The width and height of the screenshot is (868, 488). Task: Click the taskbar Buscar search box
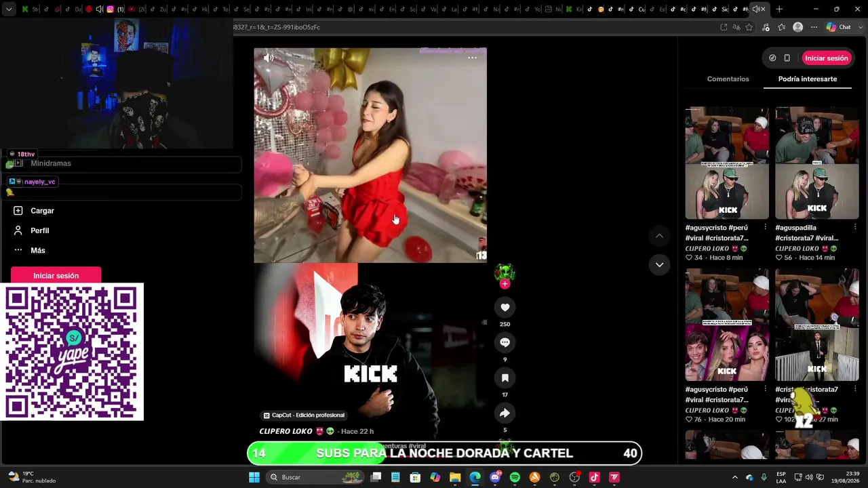click(315, 477)
